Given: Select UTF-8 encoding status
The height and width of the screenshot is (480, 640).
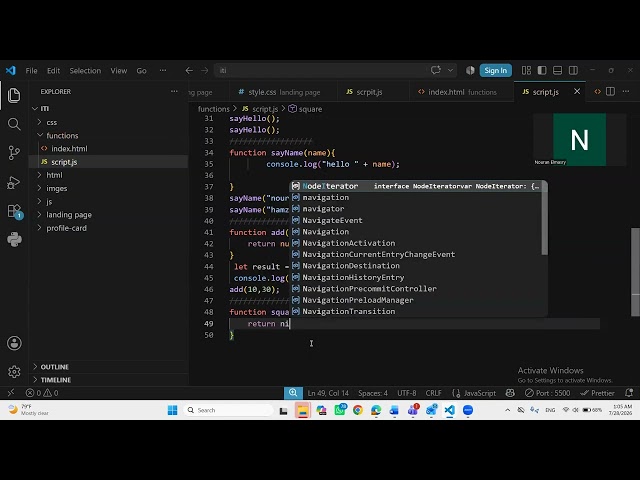Looking at the screenshot, I should click(x=407, y=393).
